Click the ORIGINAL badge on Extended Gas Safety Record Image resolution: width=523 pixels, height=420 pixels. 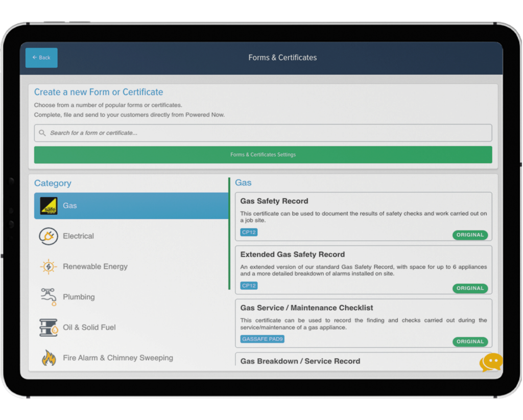pos(470,288)
